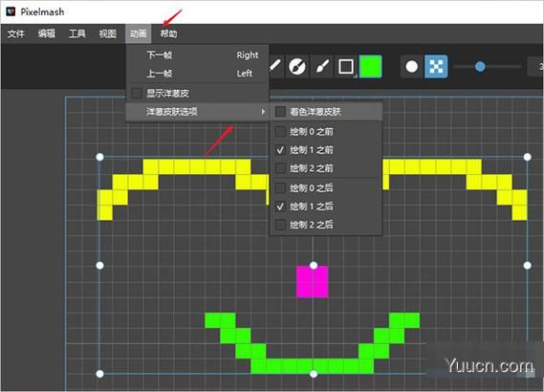Viewport: 544px width, 392px height.
Task: Click the magenta pixel square
Action: point(313,282)
